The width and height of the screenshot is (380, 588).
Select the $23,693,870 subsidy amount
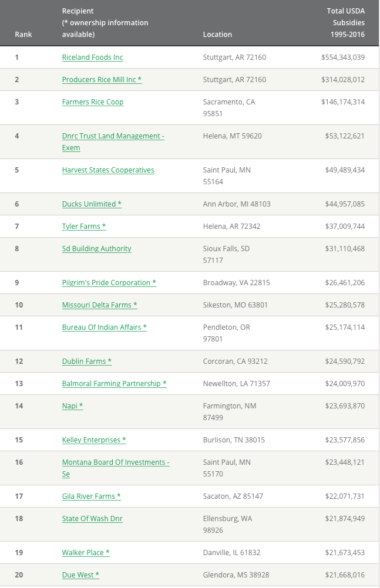[345, 405]
